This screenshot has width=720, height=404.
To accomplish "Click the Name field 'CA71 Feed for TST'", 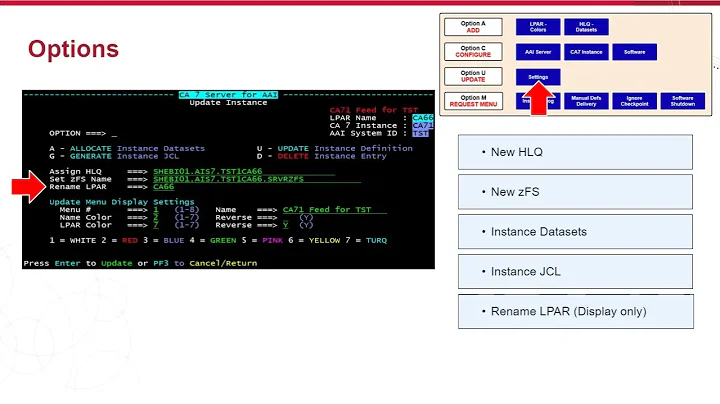I will click(x=334, y=210).
